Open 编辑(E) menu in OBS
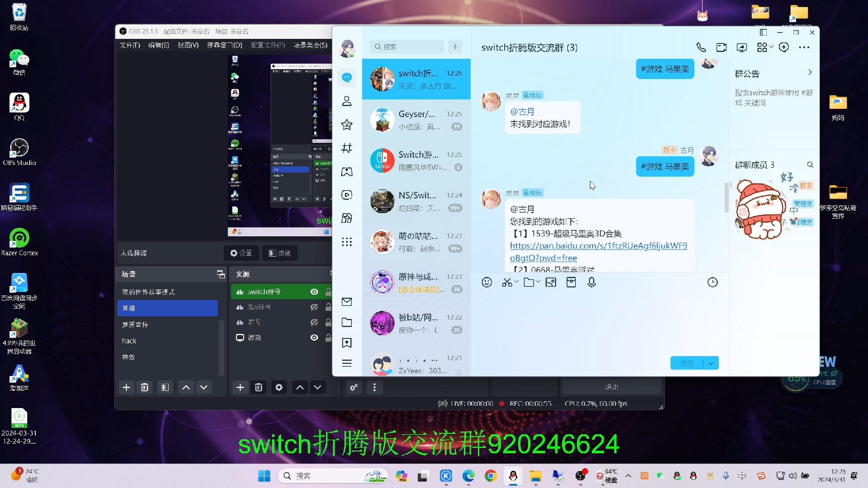This screenshot has width=868, height=488. coord(159,45)
